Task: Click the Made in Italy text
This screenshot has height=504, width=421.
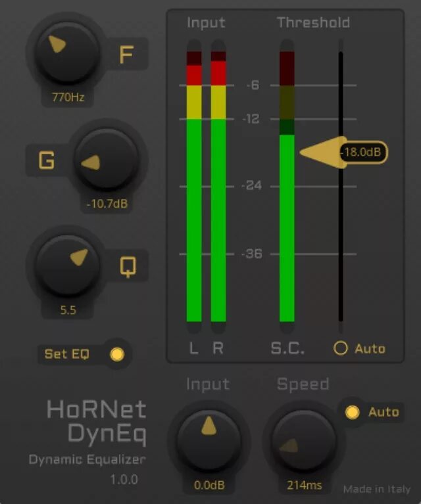Action: tap(376, 489)
